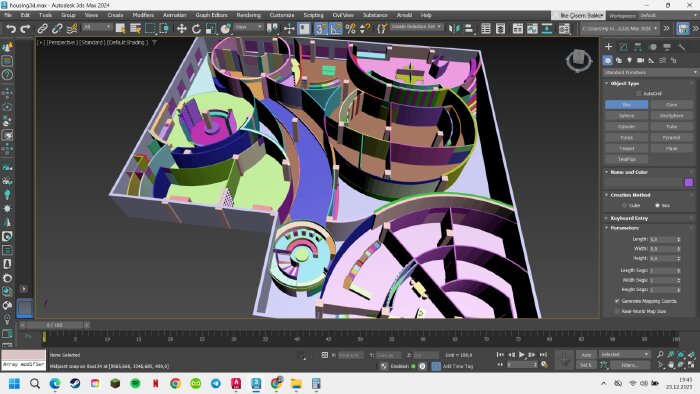Viewport: 700px width, 394px height.
Task: Click the Mirror tool icon
Action: coord(454,29)
